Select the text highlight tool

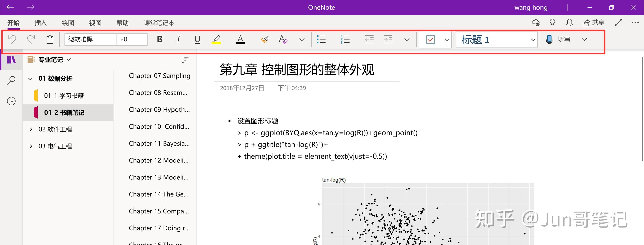tap(217, 39)
